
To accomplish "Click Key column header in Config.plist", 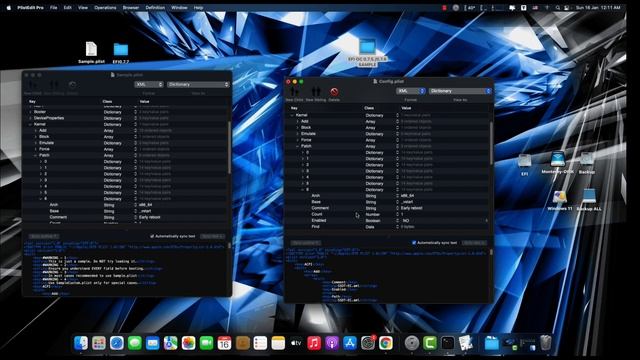I will [294, 108].
